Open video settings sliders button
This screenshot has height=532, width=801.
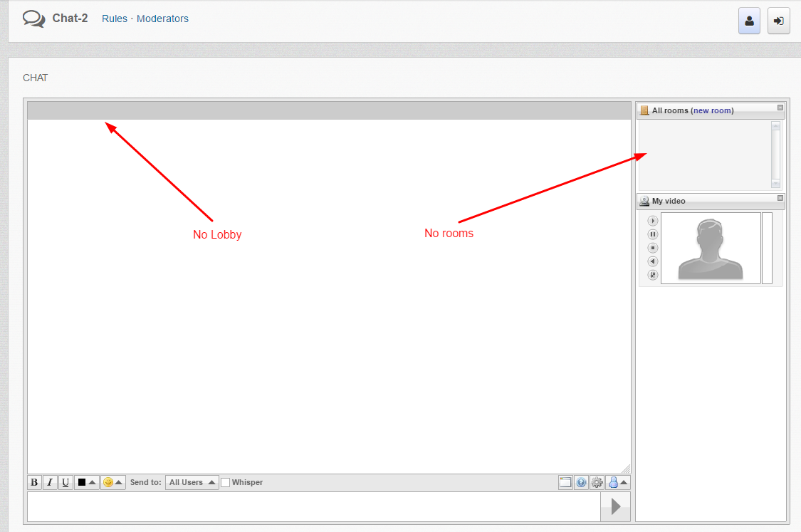[652, 275]
